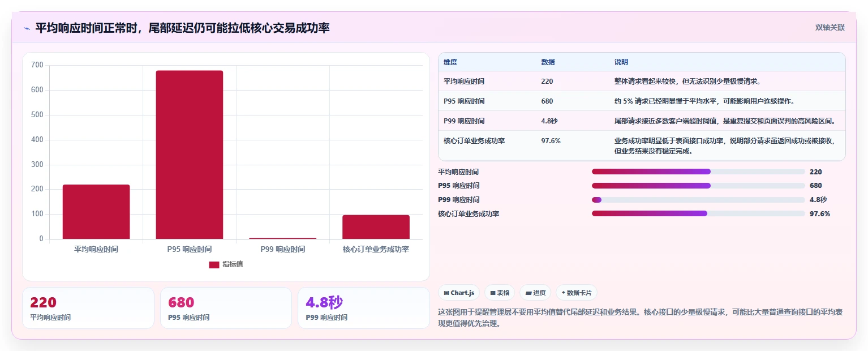Click the P99 响应时间 label in the progress list

458,199
